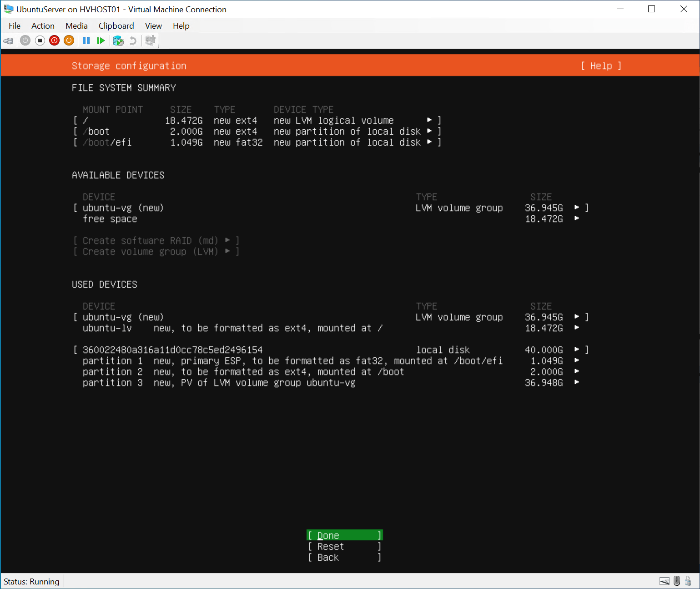Select the disk 360022480a316a11d0cc78c5ed2496154
The image size is (700, 589).
pyautogui.click(x=331, y=350)
